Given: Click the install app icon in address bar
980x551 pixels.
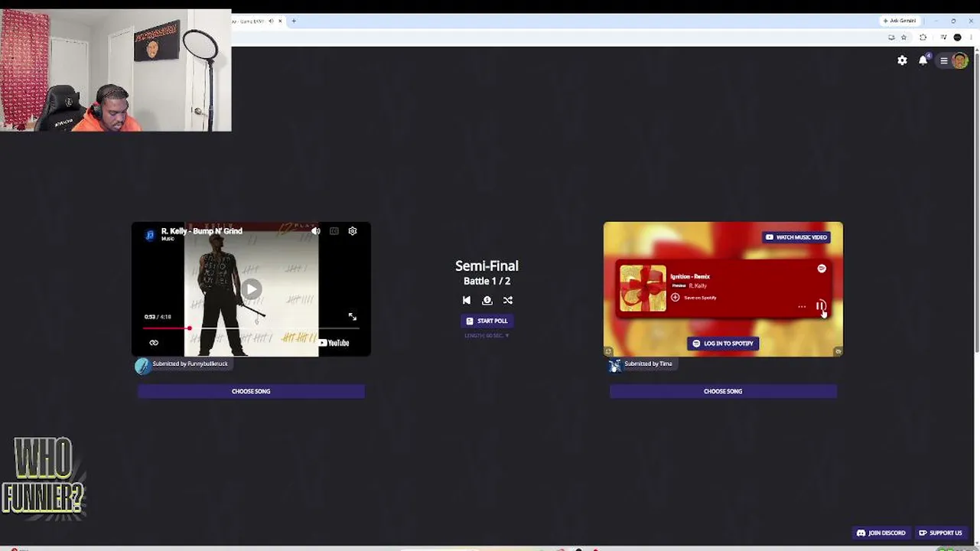Looking at the screenshot, I should click(891, 37).
